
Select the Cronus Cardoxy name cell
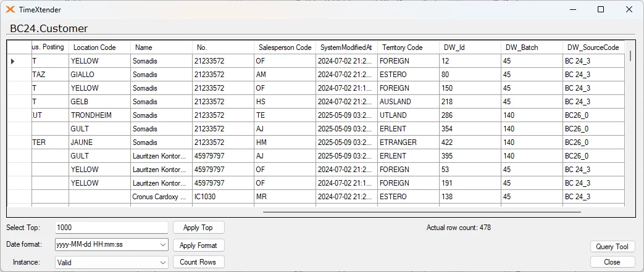pos(161,197)
